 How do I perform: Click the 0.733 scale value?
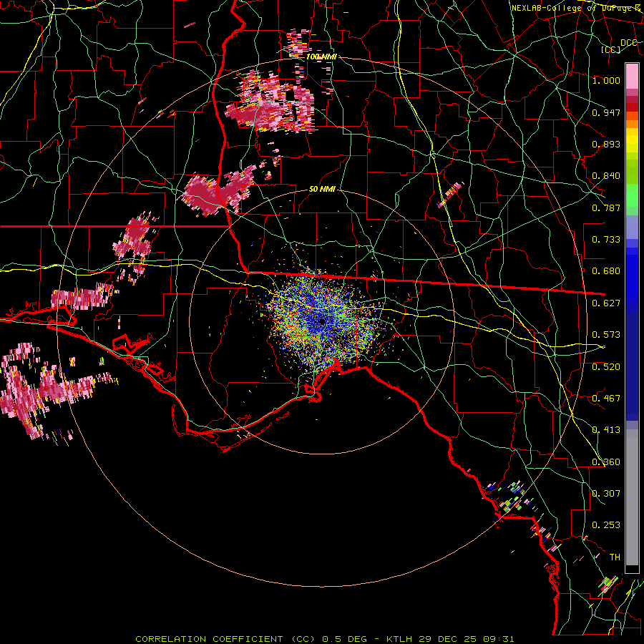(x=606, y=240)
